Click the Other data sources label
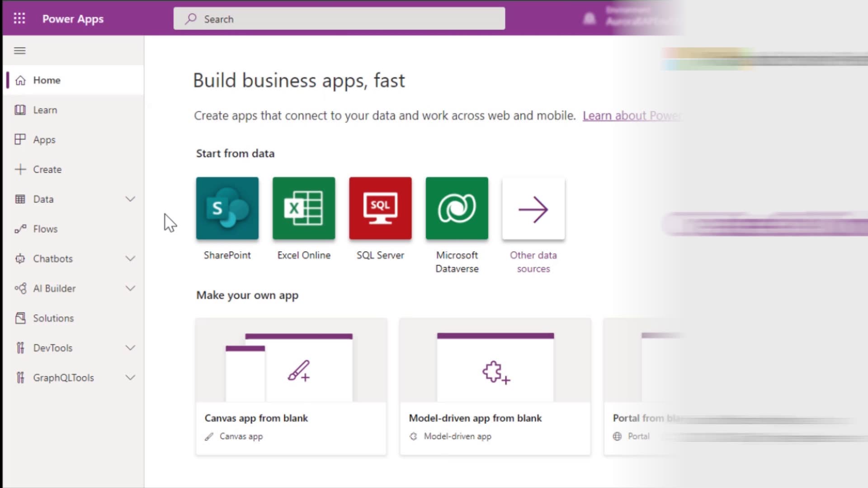 533,262
